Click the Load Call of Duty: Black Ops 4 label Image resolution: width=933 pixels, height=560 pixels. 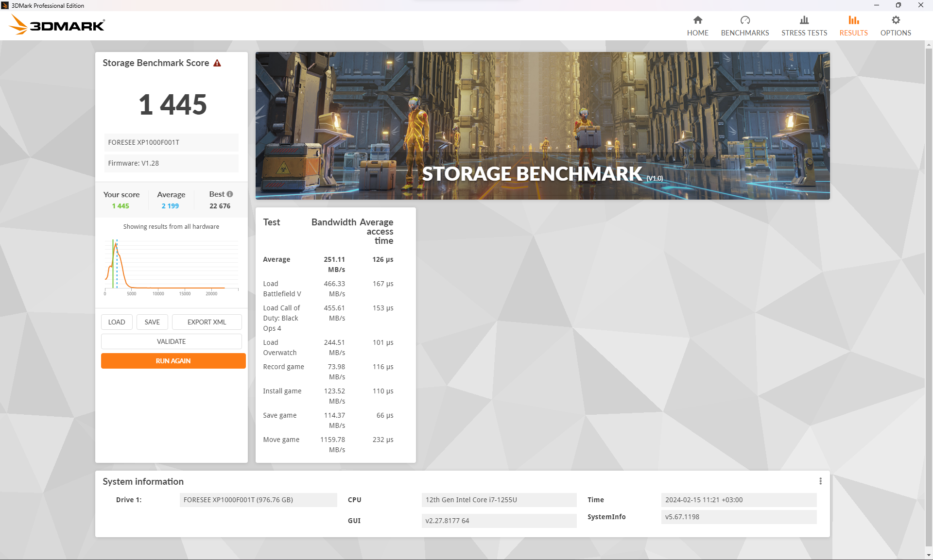click(281, 318)
